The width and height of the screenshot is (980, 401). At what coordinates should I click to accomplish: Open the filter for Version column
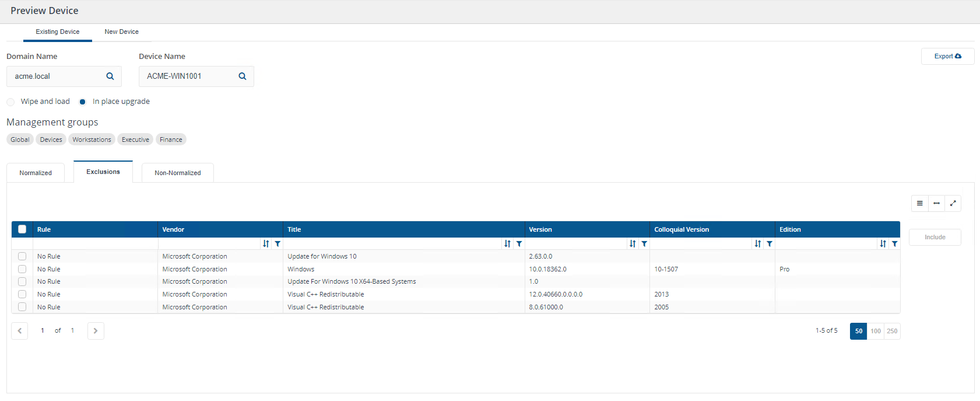[x=644, y=244]
